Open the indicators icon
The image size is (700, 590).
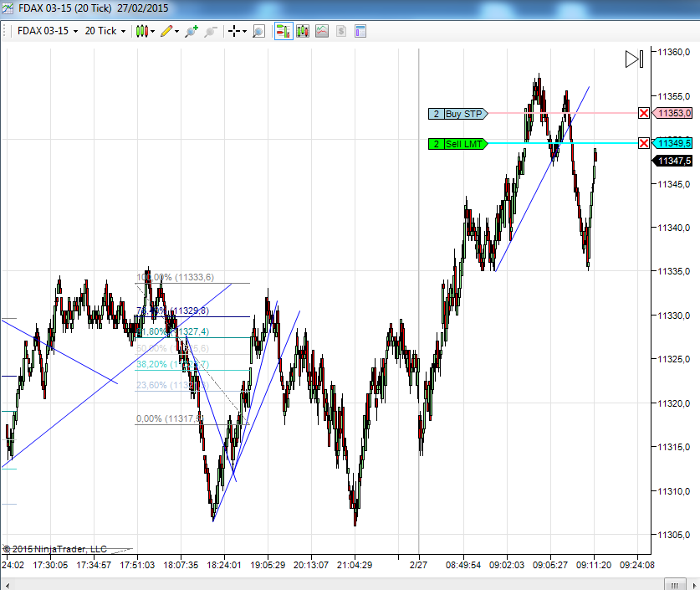click(x=322, y=31)
